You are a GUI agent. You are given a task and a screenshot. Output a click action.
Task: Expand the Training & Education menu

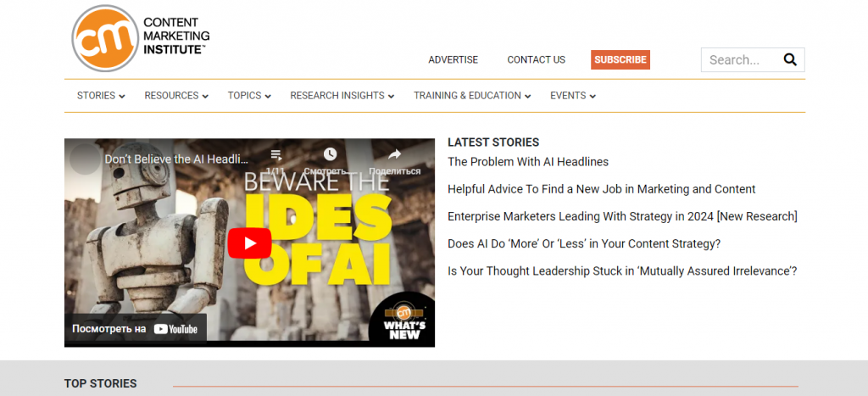472,95
